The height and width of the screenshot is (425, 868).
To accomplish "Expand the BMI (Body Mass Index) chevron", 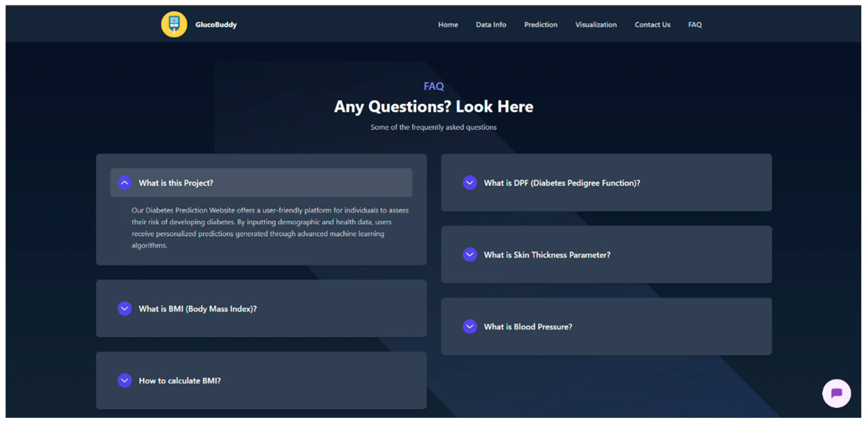I will tap(125, 308).
